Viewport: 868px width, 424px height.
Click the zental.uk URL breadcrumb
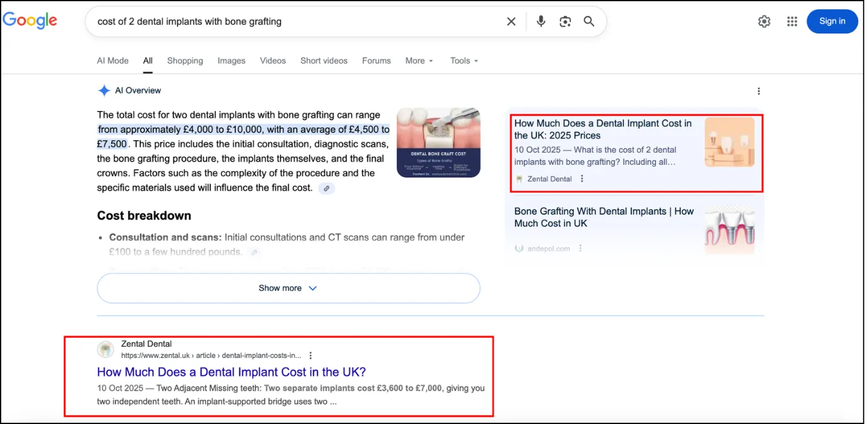(211, 356)
